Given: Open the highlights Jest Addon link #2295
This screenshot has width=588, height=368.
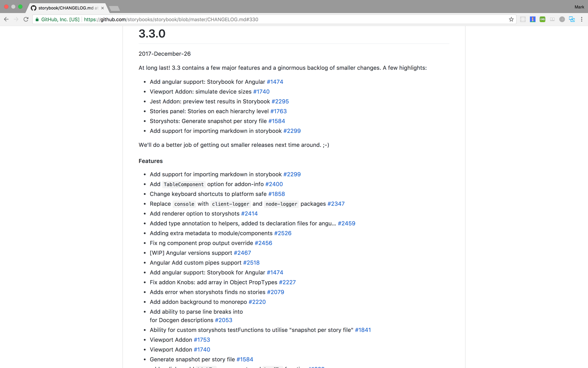Looking at the screenshot, I should 280,101.
